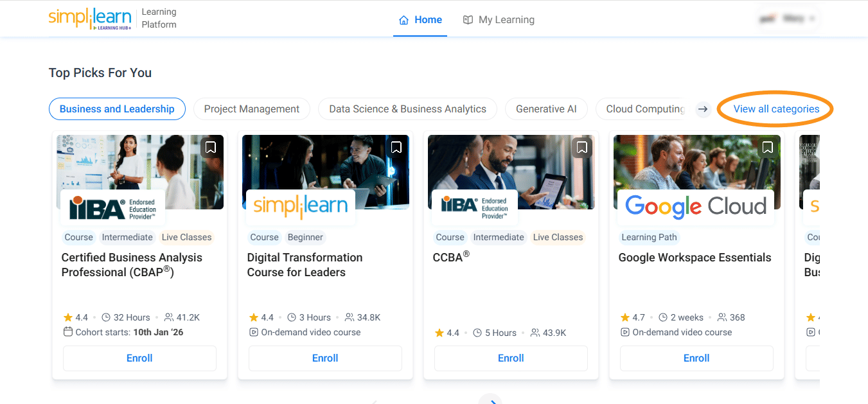Select the Generative AI category chip
The image size is (868, 404).
point(546,109)
